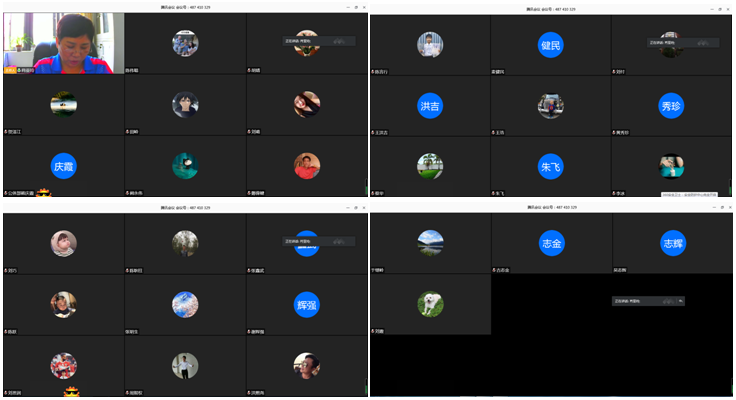The width and height of the screenshot is (736, 400).
Task: Click the baby photo avatar
Action: (63, 243)
